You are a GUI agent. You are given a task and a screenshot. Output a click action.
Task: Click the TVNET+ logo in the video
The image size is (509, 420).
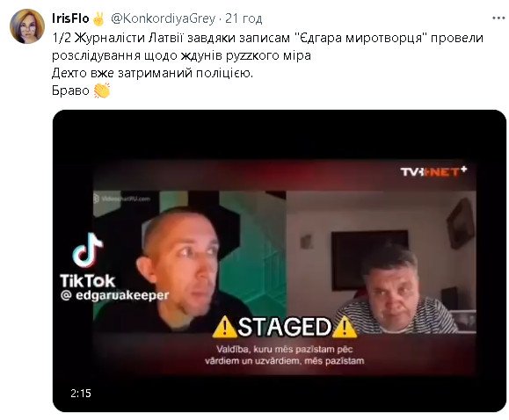tap(433, 171)
